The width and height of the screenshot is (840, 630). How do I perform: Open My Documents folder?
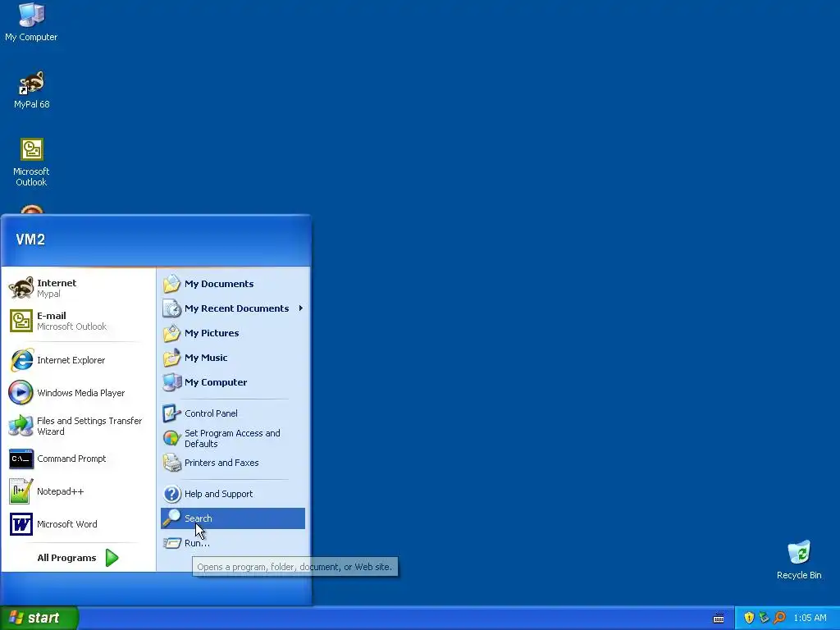pyautogui.click(x=233, y=284)
